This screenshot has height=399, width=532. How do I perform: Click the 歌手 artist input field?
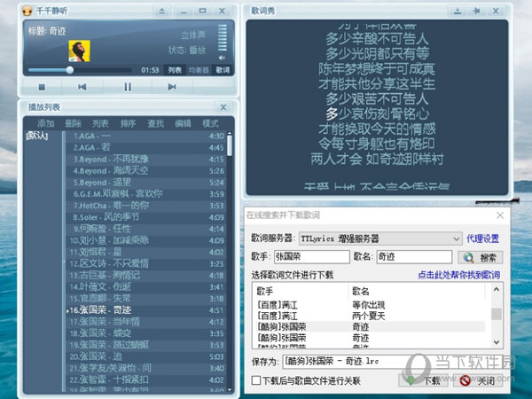pyautogui.click(x=311, y=257)
